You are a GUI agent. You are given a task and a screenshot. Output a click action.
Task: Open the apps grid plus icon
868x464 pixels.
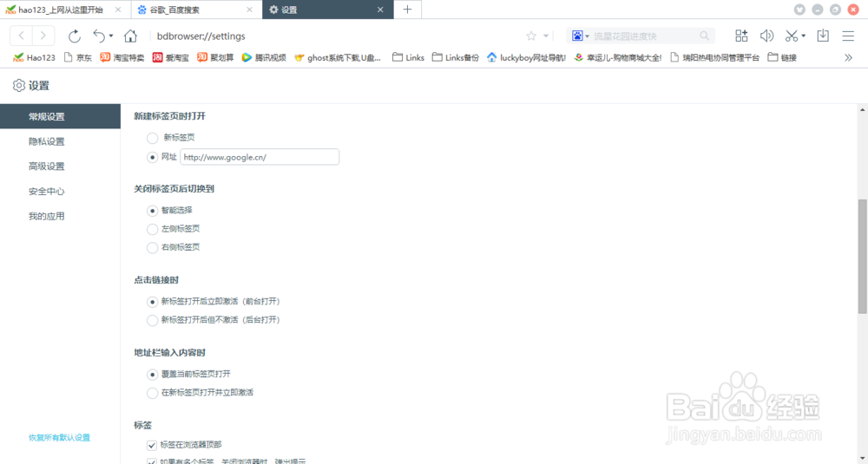coord(741,36)
